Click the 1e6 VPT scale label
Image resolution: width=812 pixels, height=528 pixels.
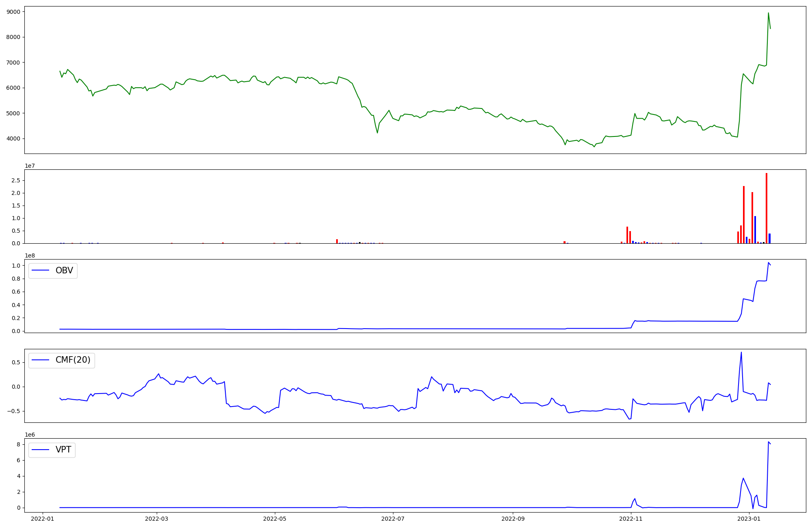click(30, 435)
